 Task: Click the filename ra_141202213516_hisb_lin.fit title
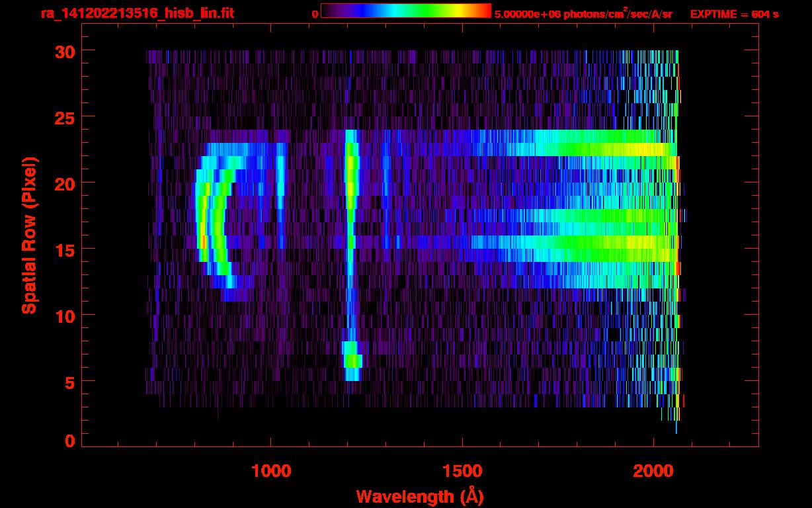(137, 13)
